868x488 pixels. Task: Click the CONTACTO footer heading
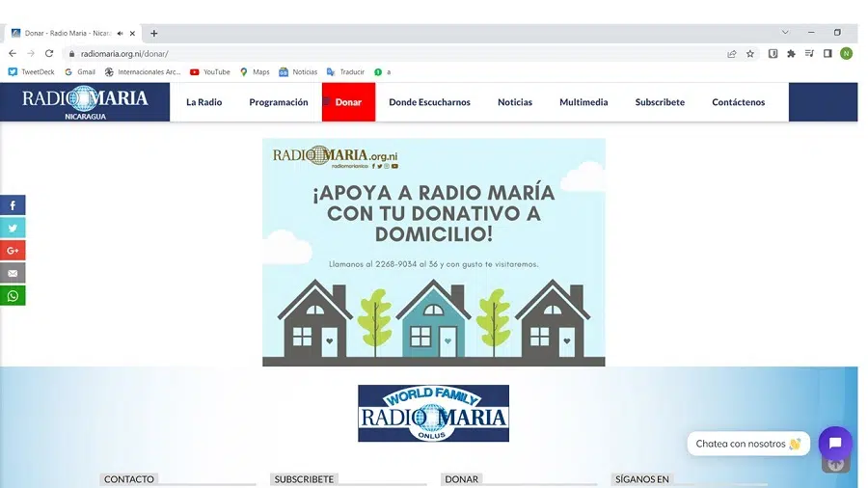pos(129,479)
